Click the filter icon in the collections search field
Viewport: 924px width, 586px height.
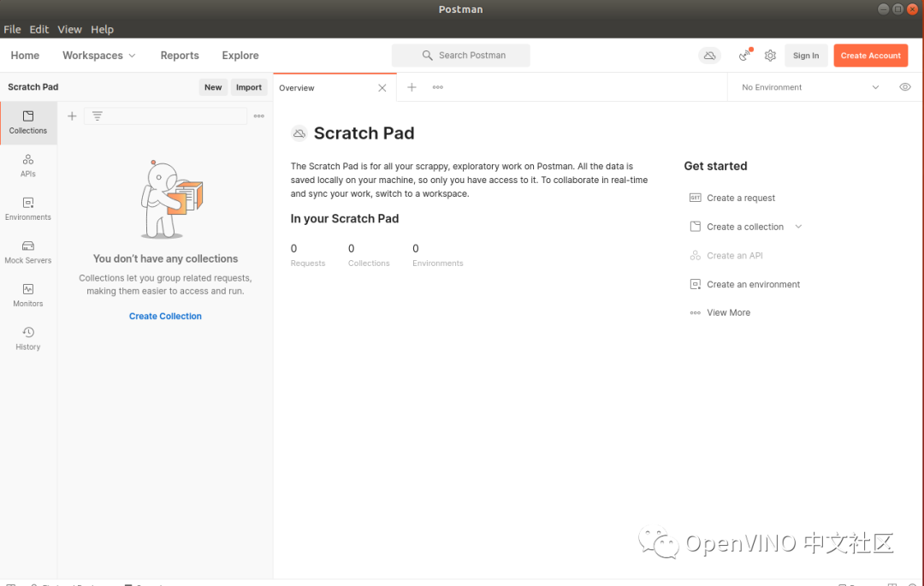click(98, 116)
